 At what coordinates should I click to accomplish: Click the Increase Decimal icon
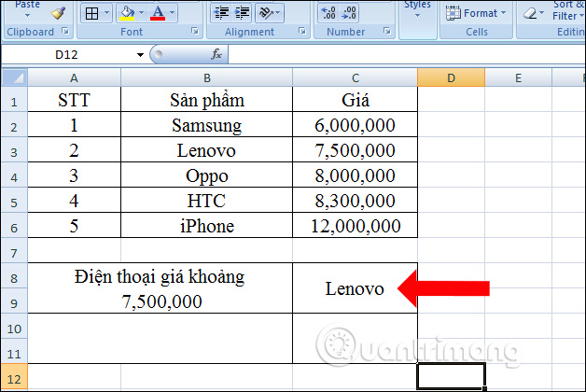coord(328,13)
